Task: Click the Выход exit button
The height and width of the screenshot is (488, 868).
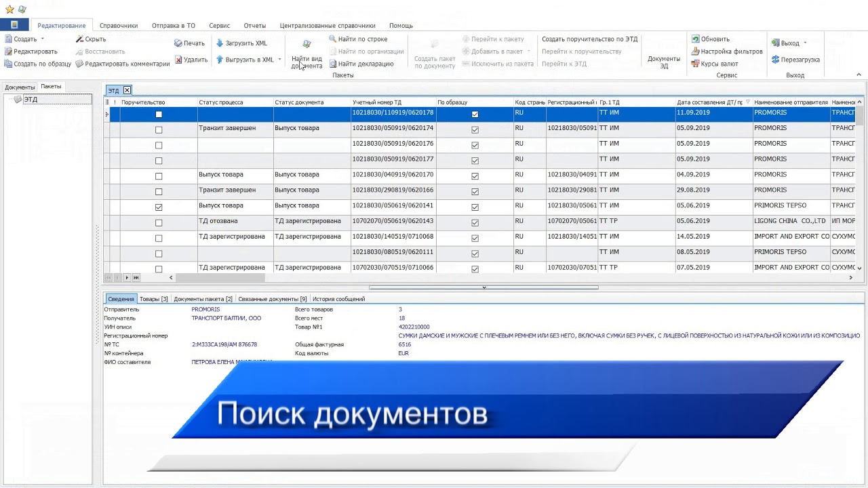Action: click(785, 43)
